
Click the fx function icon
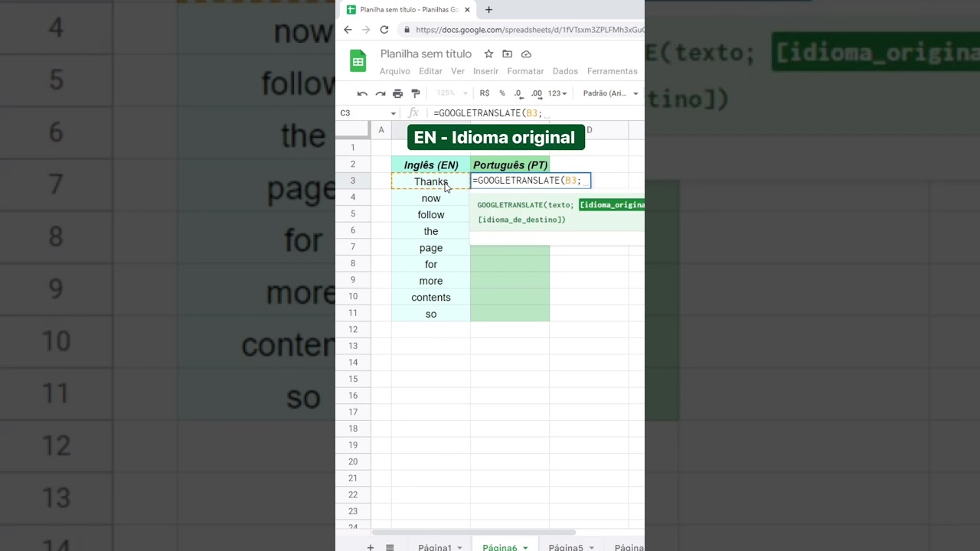pyautogui.click(x=413, y=113)
